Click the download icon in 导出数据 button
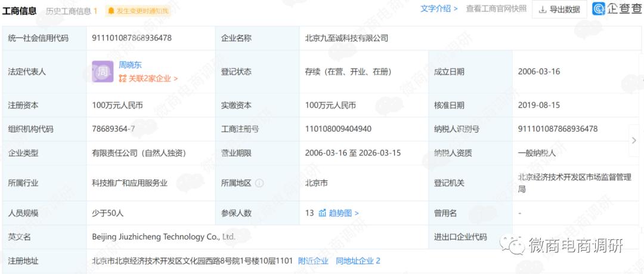Viewport: 644px width, 274px height. tap(543, 10)
